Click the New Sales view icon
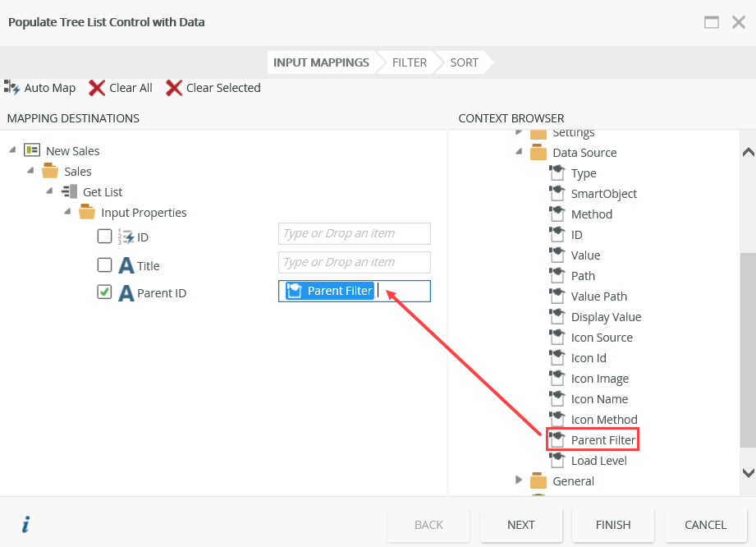The width and height of the screenshot is (756, 547). tap(33, 150)
